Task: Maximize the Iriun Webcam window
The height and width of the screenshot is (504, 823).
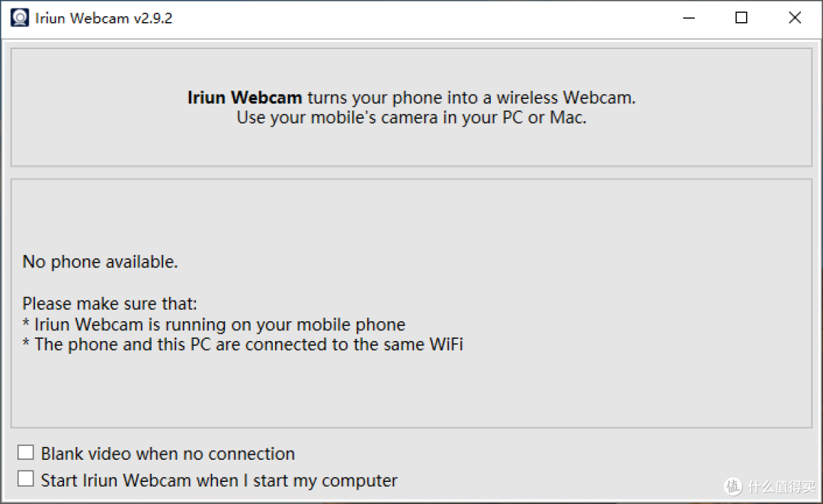Action: [741, 18]
